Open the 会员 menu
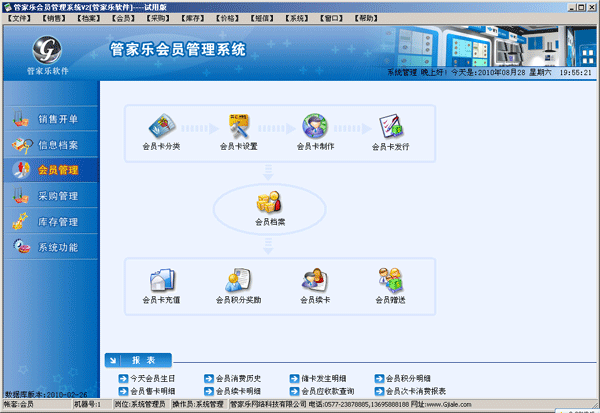This screenshot has width=600, height=413. pos(123,18)
